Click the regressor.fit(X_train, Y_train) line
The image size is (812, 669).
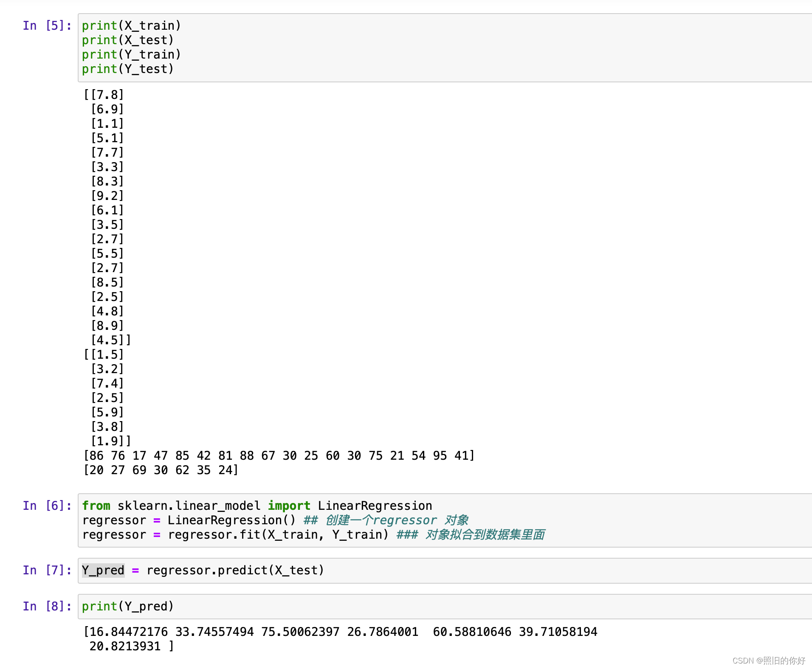point(313,534)
